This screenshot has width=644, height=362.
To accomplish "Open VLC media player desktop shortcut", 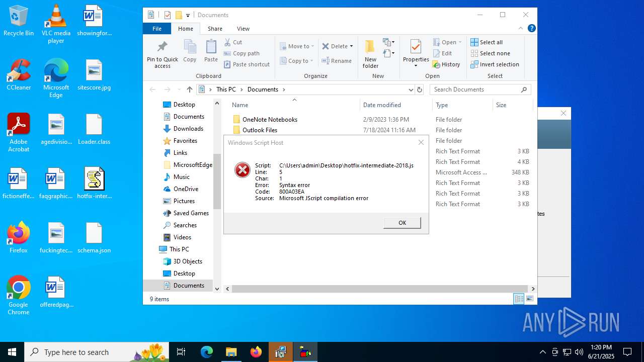I will coord(56,24).
